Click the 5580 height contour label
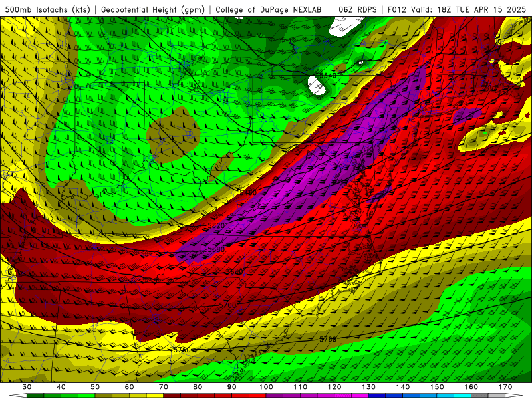The height and width of the screenshot is (399, 532). click(x=216, y=249)
